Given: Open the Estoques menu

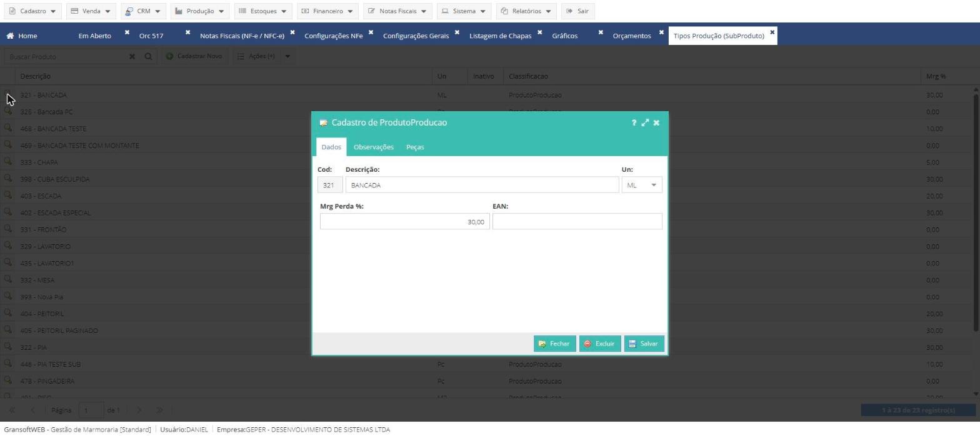Looking at the screenshot, I should click(263, 11).
